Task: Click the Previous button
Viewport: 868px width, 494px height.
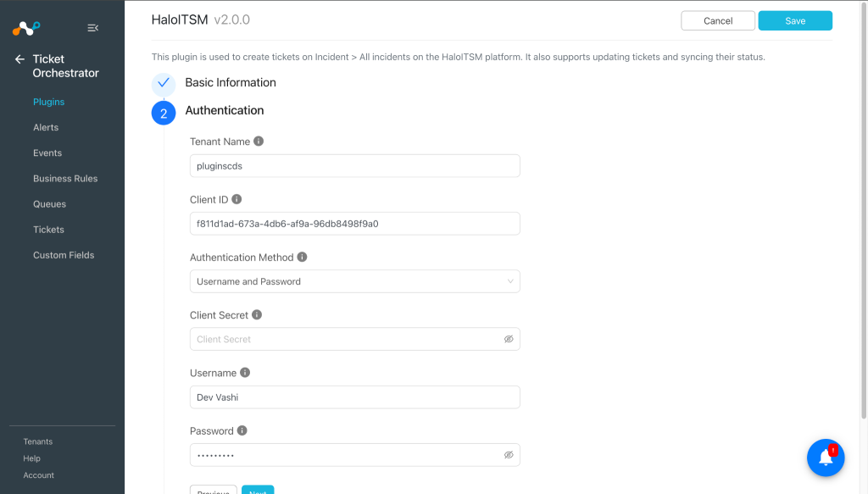Action: click(x=213, y=490)
